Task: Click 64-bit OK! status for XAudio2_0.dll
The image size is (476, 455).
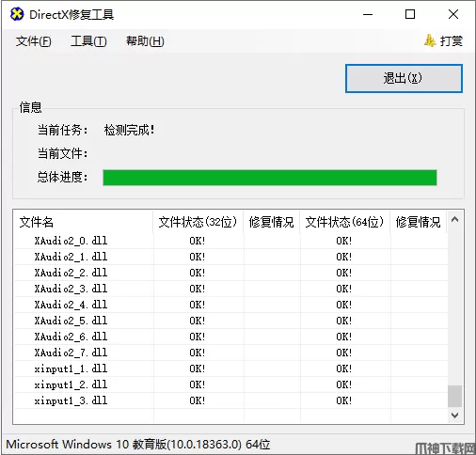Action: click(x=344, y=241)
